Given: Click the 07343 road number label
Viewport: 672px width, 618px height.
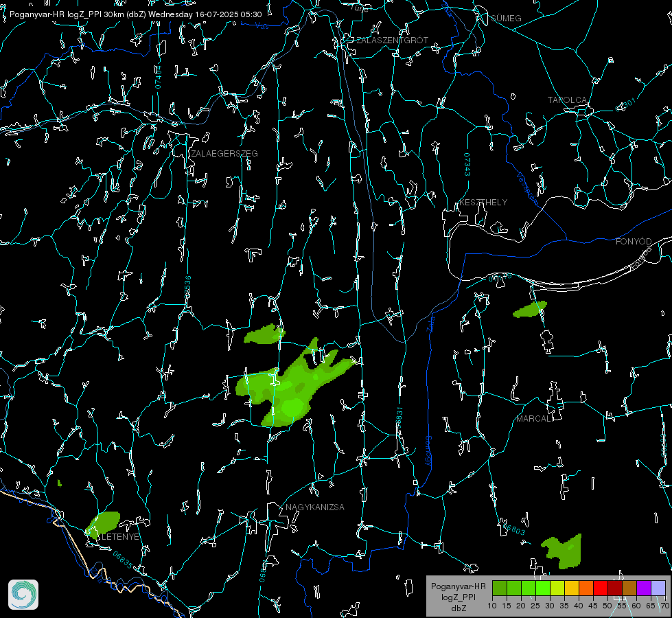Looking at the screenshot, I should 467,165.
